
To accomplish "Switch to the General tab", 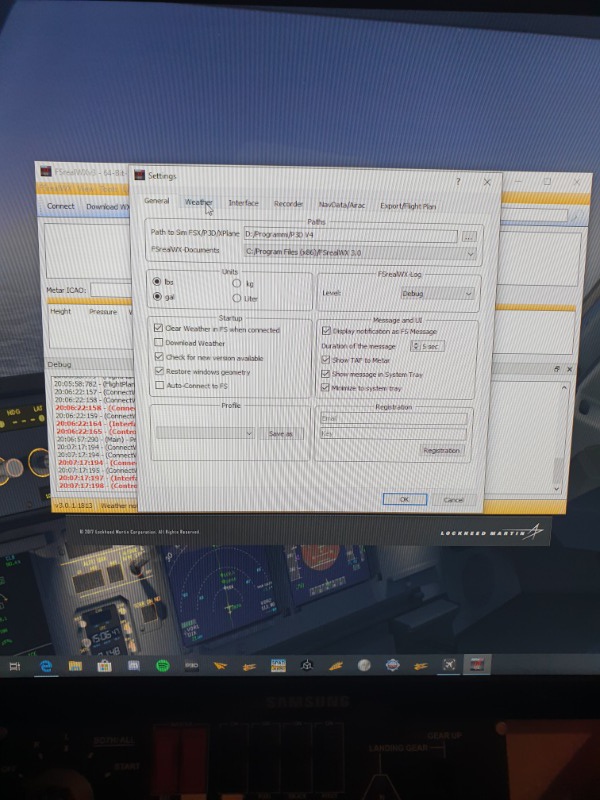I will (156, 201).
